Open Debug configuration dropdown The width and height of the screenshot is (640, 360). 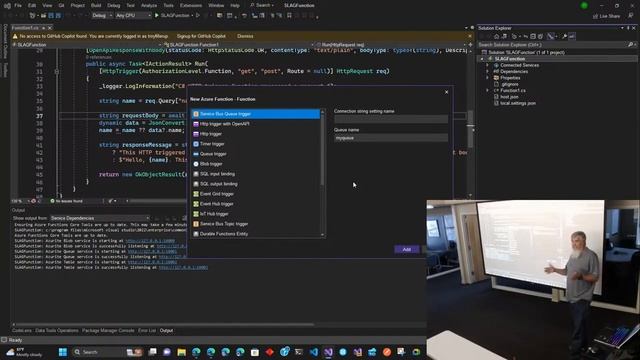(x=102, y=16)
